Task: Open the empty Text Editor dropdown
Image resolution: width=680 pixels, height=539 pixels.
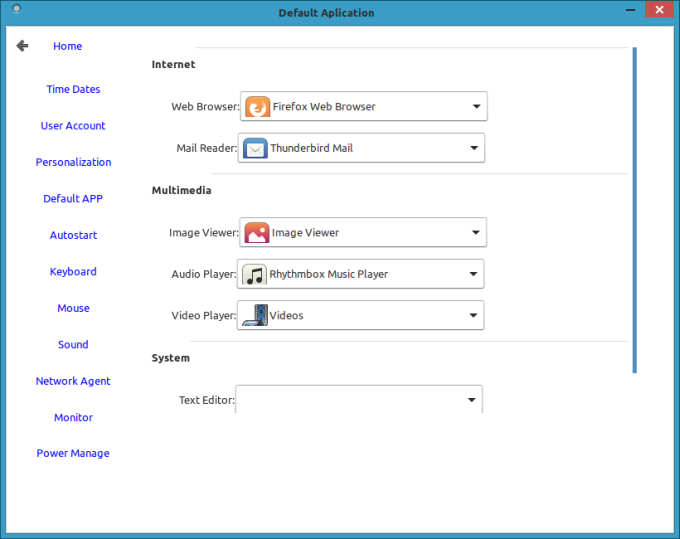Action: click(x=471, y=400)
